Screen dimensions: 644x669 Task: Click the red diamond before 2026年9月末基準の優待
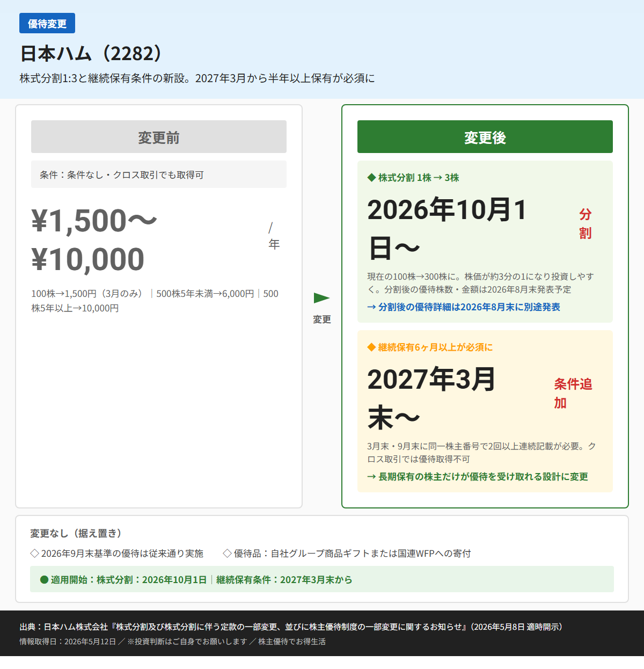[x=35, y=554]
